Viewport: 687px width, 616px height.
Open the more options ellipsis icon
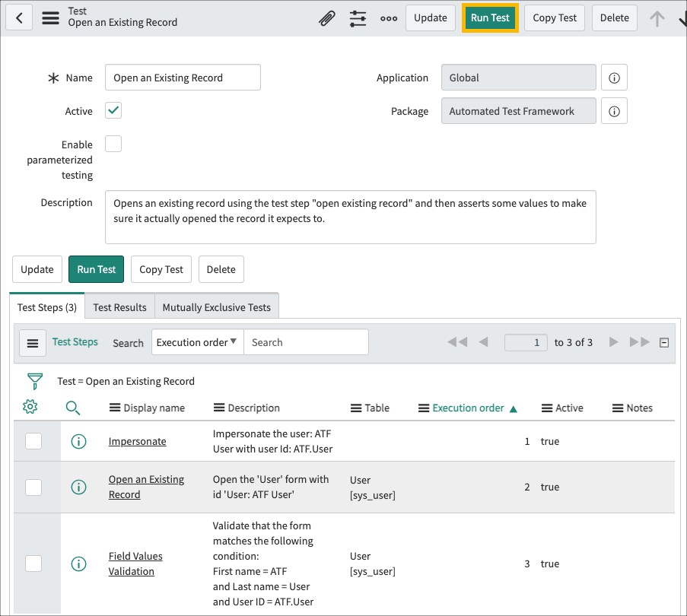point(389,18)
